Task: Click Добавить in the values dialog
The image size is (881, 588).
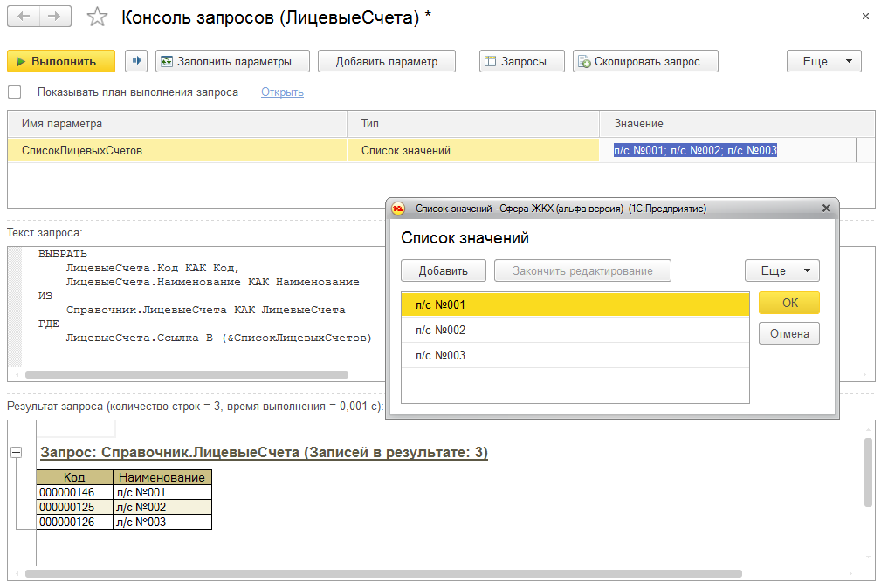Action: (x=443, y=270)
